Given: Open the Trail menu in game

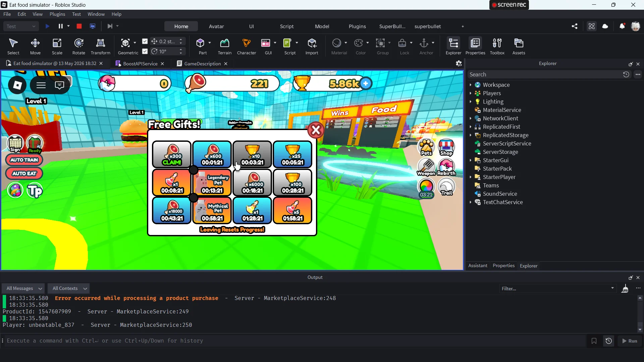Looking at the screenshot, I should (446, 187).
